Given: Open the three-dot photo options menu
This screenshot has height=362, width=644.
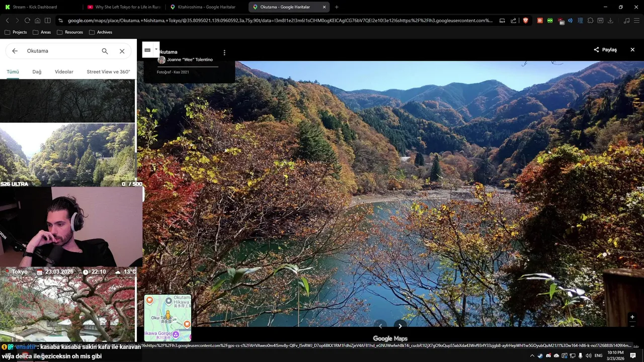Looking at the screenshot, I should point(224,52).
